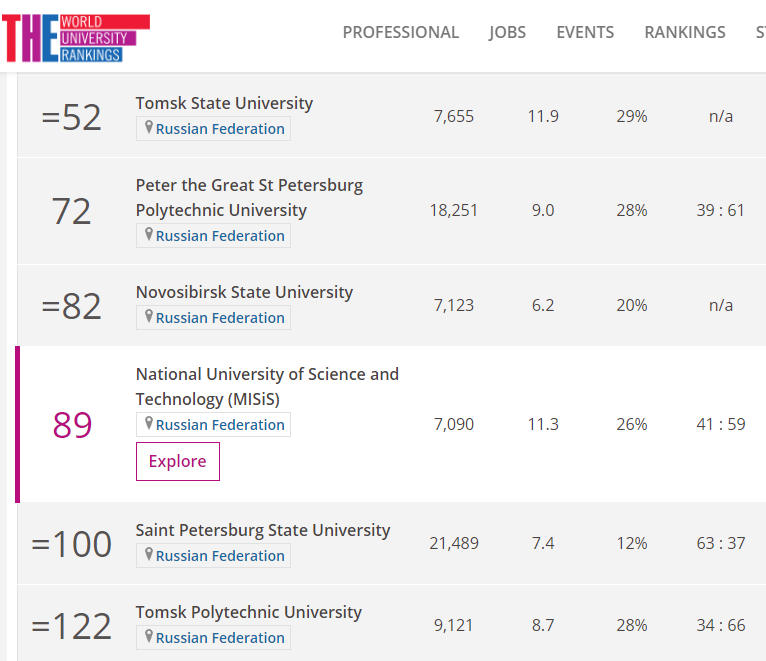Click the location pin icon beside Tomsk State University
Screen dimensions: 766x661
(x=149, y=128)
